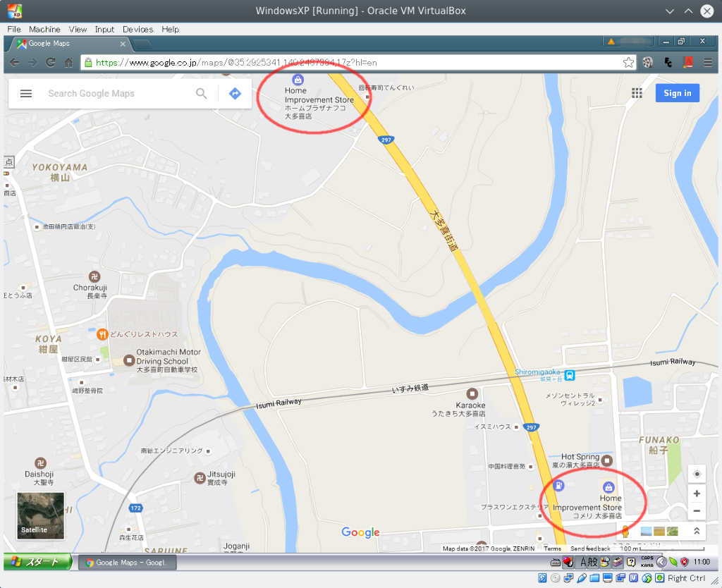Select the ホームプラザナフコ store marker
The height and width of the screenshot is (588, 722).
click(x=298, y=80)
